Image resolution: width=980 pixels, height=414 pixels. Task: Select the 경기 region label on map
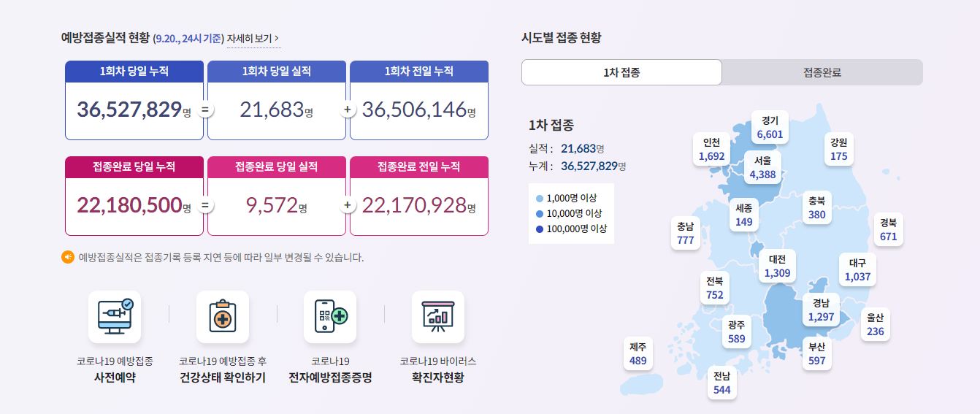pyautogui.click(x=770, y=128)
